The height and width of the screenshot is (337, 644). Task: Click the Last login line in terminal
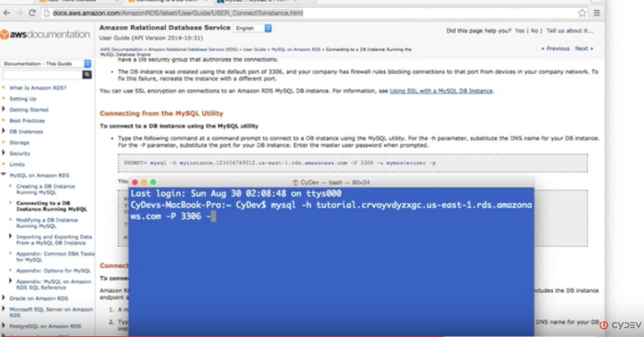click(236, 193)
